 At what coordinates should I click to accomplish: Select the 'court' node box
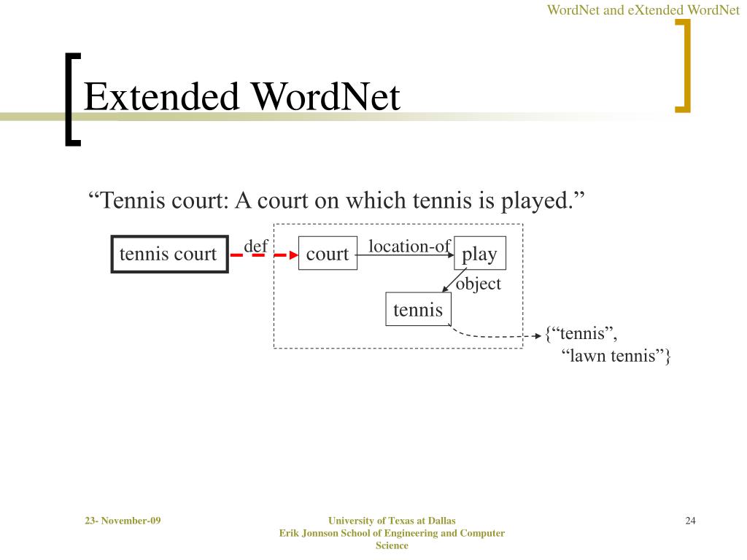(328, 253)
